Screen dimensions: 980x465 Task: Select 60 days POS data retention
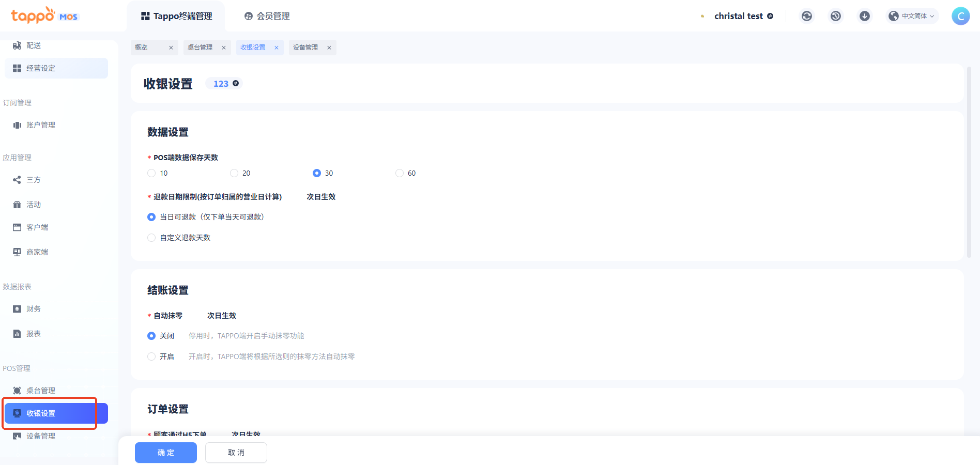pyautogui.click(x=400, y=173)
